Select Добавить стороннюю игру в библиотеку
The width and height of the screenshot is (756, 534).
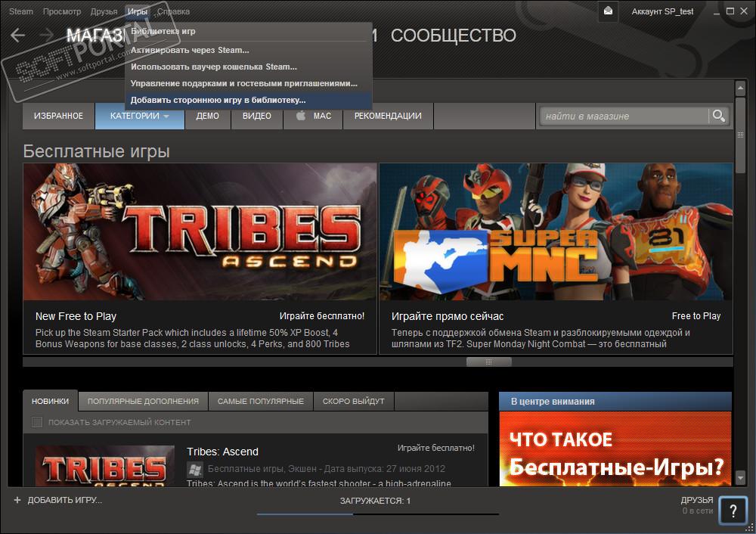point(249,101)
